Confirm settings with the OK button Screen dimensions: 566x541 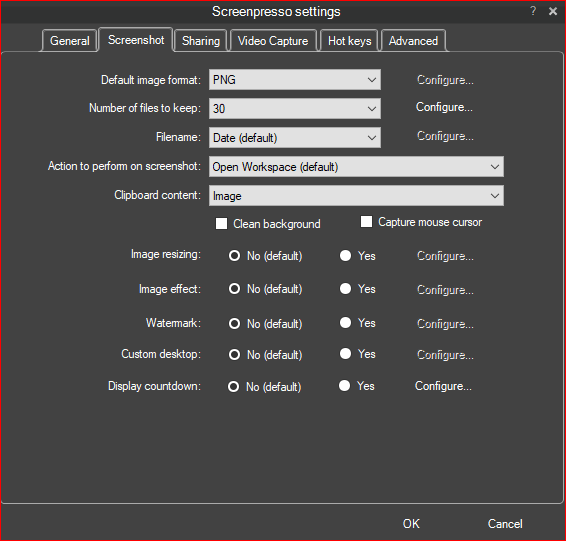point(411,523)
